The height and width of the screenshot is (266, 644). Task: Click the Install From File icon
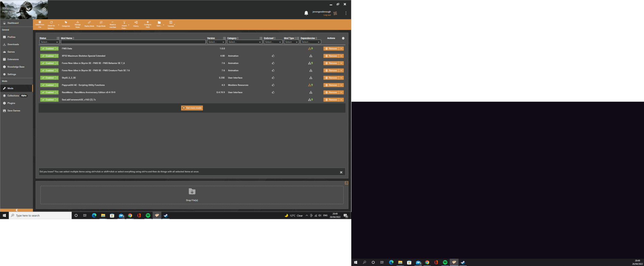40,24
